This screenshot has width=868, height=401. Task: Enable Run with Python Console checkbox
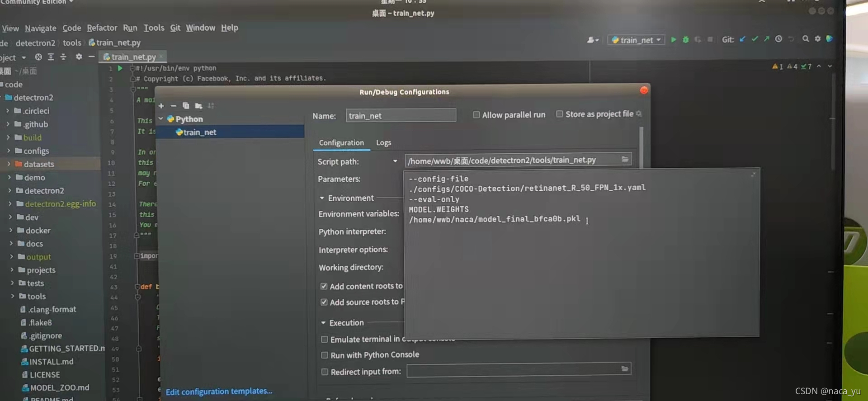coord(325,355)
